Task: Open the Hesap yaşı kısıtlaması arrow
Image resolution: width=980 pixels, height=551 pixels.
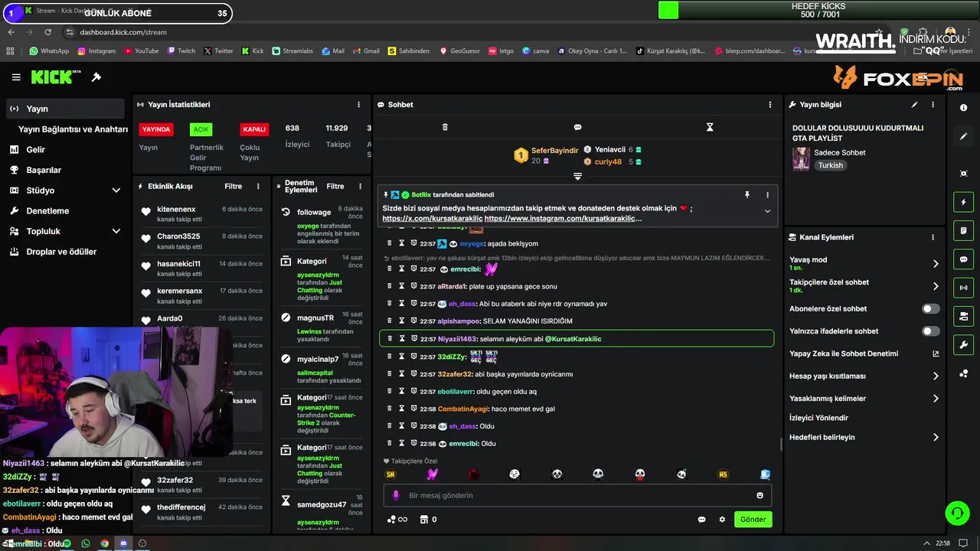Action: click(936, 377)
